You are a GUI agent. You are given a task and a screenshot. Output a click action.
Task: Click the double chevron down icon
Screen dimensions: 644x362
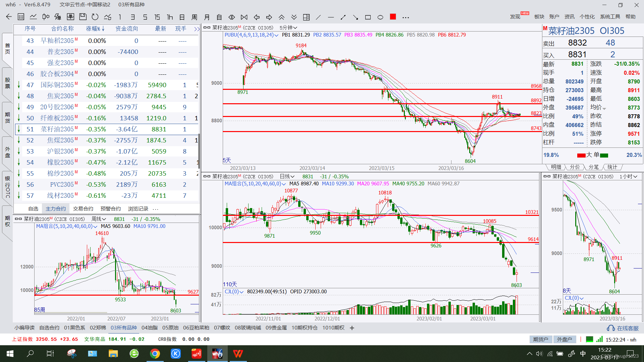(294, 17)
